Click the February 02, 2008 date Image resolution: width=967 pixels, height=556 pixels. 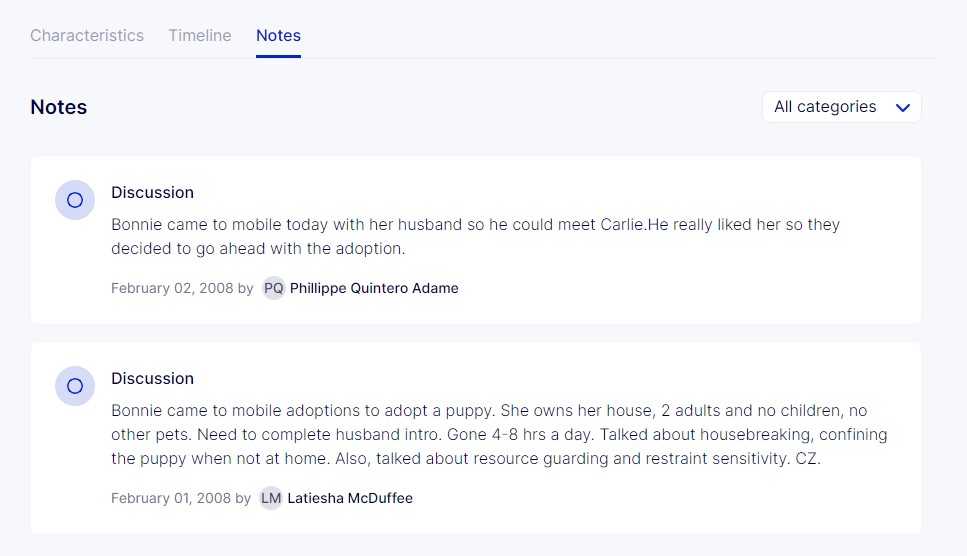point(171,288)
